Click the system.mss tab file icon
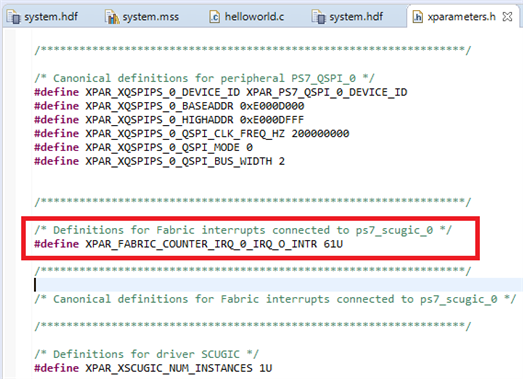 (x=112, y=17)
